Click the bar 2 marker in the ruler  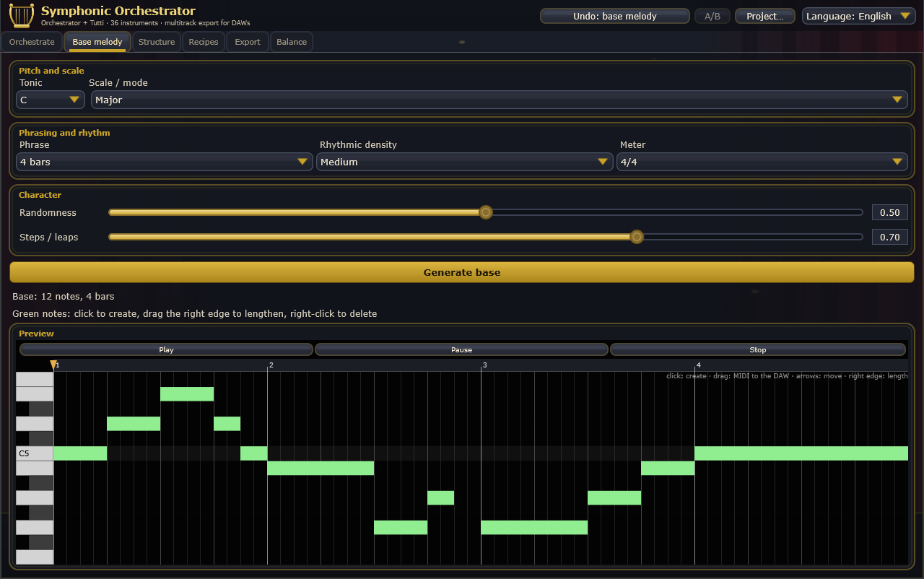click(271, 365)
